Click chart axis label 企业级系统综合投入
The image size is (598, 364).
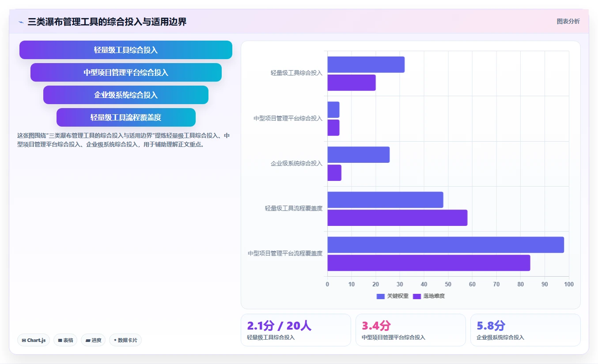coord(296,163)
